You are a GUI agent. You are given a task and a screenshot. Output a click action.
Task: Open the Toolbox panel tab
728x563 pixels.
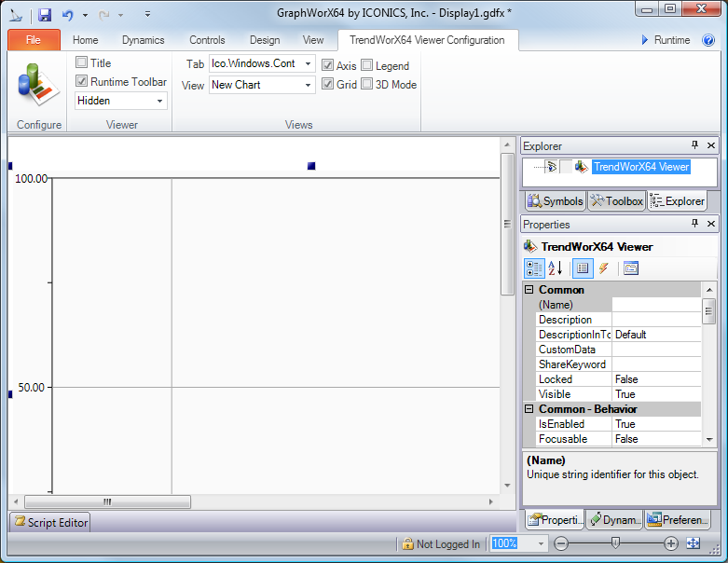coord(617,201)
